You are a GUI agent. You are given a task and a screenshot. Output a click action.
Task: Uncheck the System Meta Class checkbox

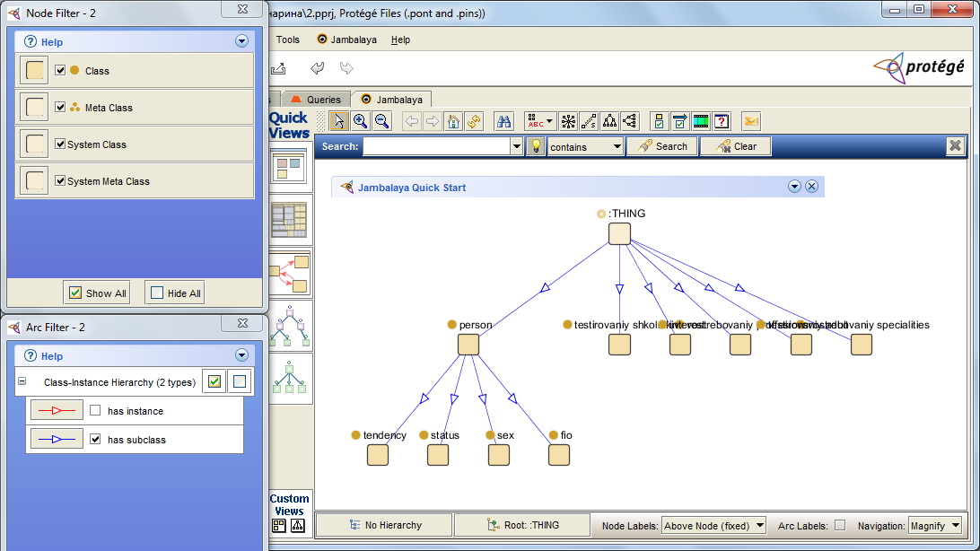click(60, 180)
